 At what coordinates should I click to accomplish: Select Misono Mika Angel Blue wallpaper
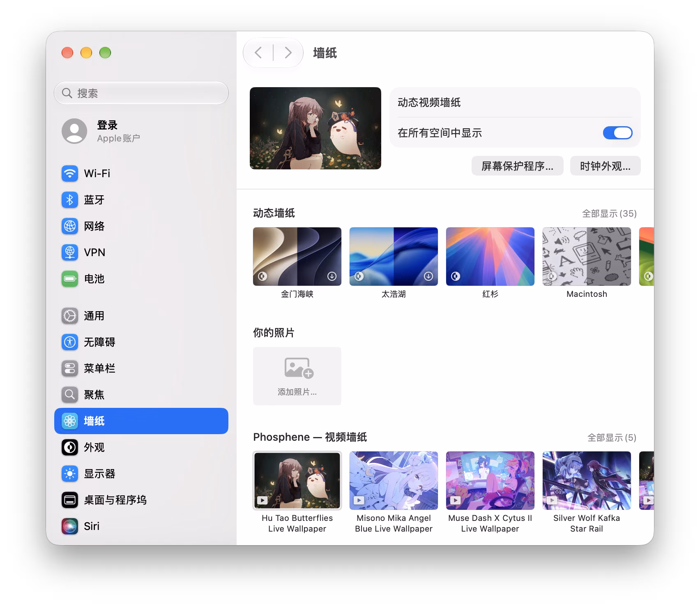tap(394, 481)
